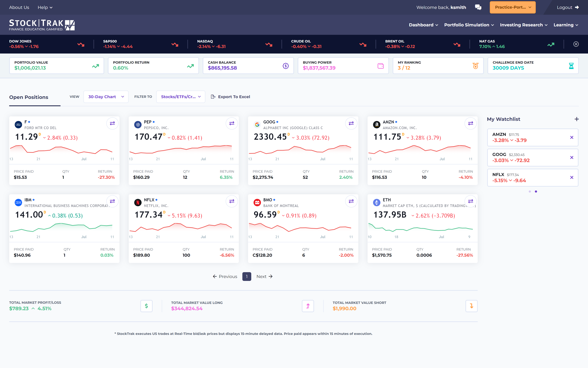Screen dimensions: 588x368
Task: Click the AMZN watchlist entry
Action: (533, 138)
